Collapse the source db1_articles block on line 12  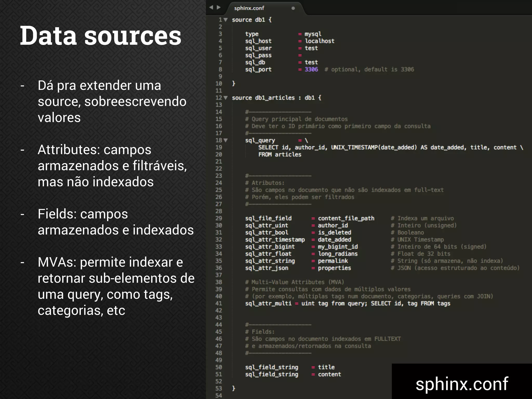click(226, 98)
